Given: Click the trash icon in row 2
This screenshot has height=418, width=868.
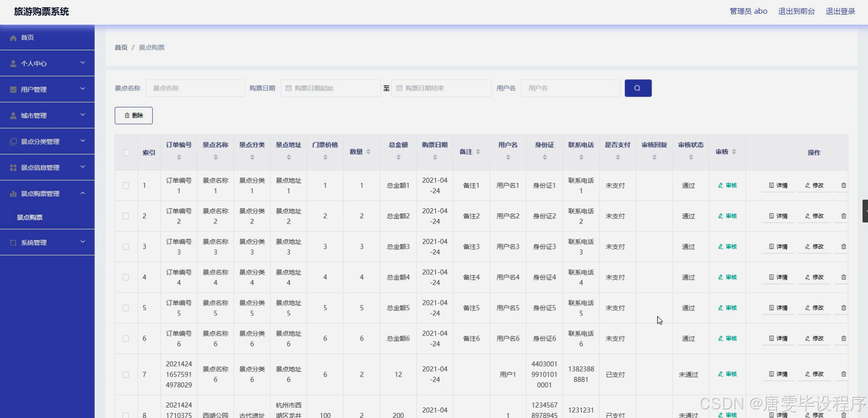Looking at the screenshot, I should click(843, 216).
